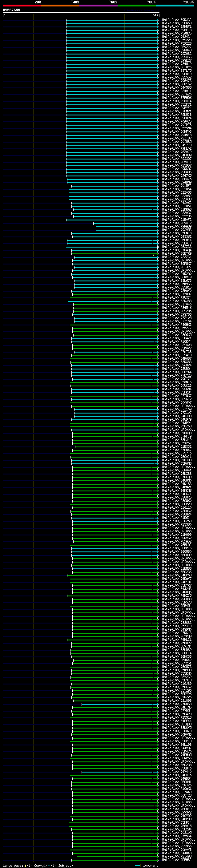Click the cyan ~100% identity legend bar
This screenshot has width=197, height=868.
point(175,6)
